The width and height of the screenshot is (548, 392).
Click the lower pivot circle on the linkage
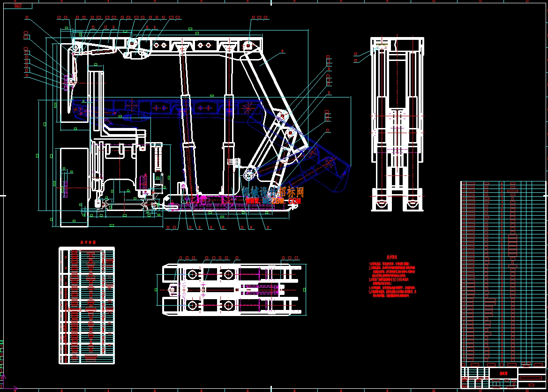point(249,174)
